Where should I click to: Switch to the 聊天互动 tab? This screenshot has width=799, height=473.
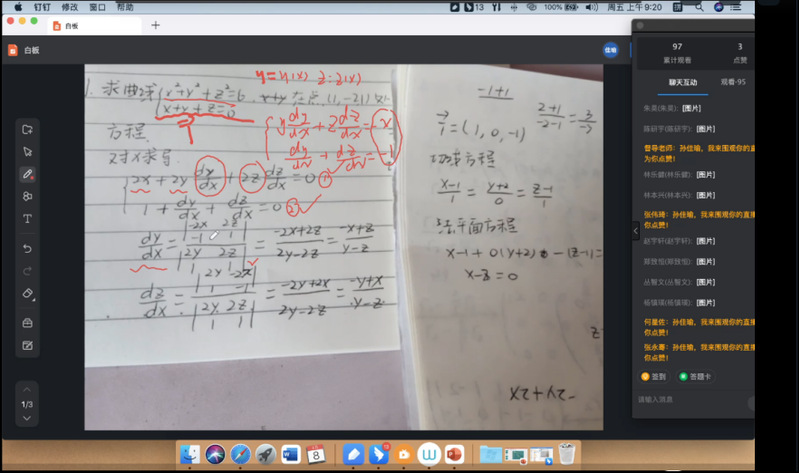tap(683, 82)
